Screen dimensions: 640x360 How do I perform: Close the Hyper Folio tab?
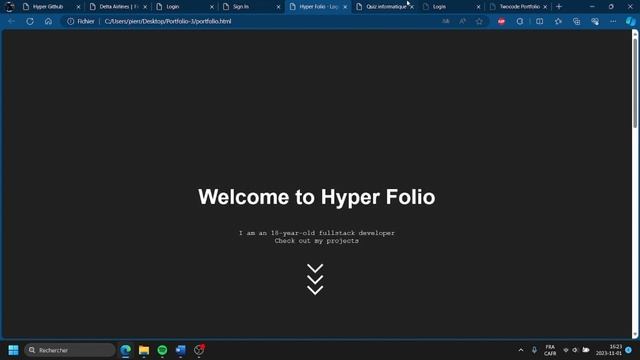pyautogui.click(x=345, y=7)
